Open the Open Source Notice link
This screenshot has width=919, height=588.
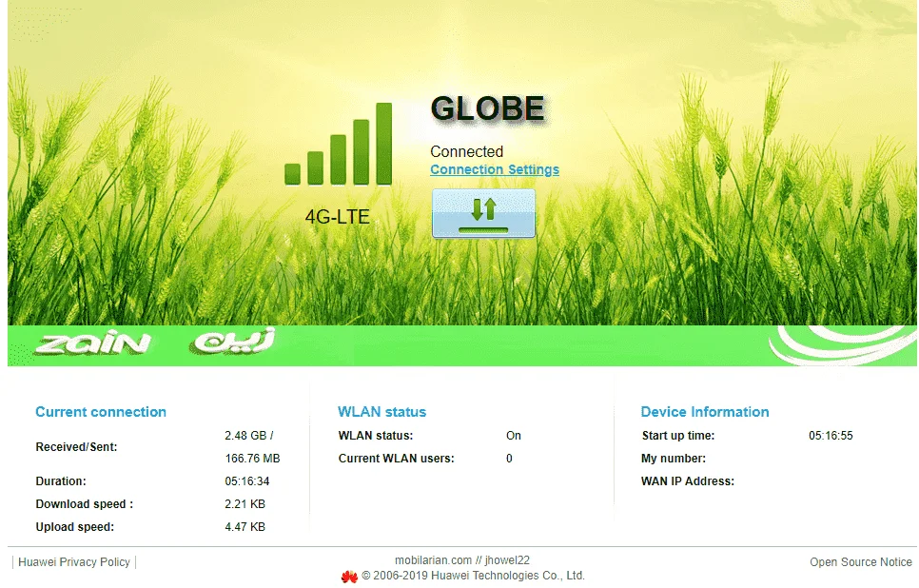point(860,562)
